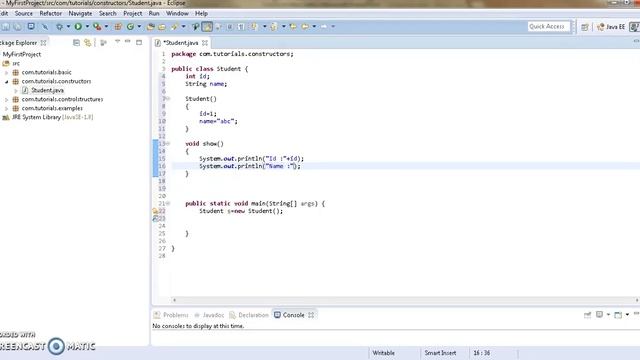Click the editor horizontal scrollbar

pyautogui.click(x=405, y=300)
